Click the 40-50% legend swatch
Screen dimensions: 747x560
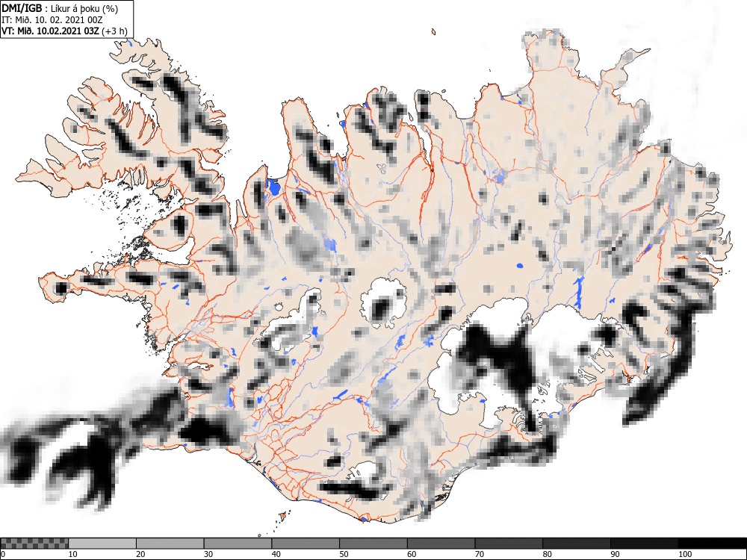[x=306, y=544]
